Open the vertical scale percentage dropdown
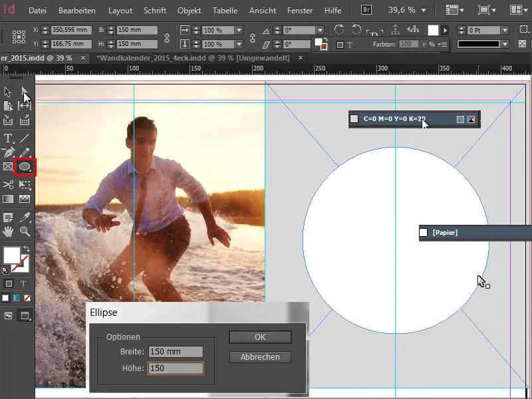 (239, 44)
